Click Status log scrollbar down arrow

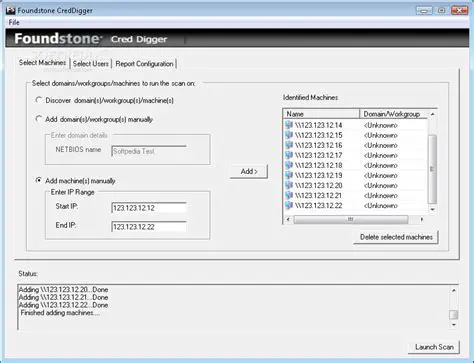pos(454,325)
